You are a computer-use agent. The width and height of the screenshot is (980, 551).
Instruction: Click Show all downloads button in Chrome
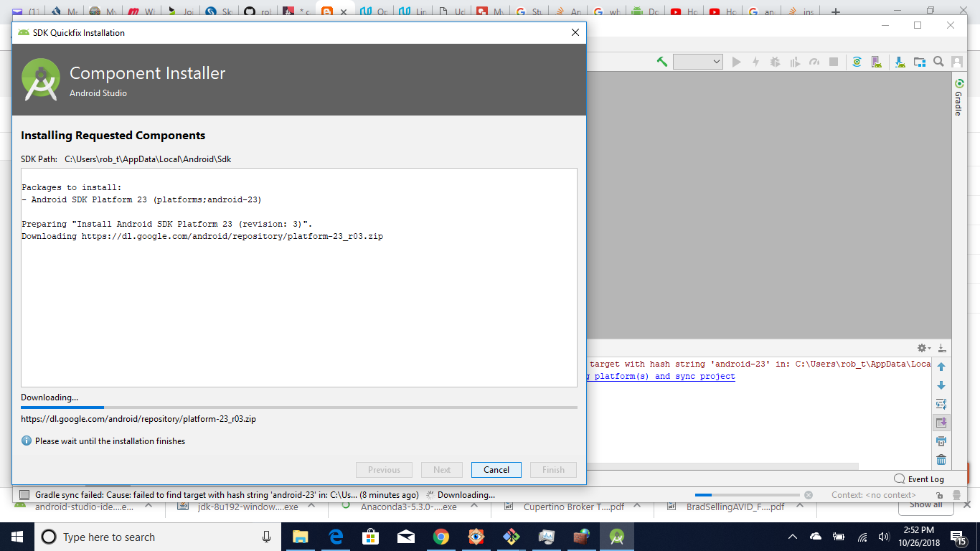click(x=925, y=507)
